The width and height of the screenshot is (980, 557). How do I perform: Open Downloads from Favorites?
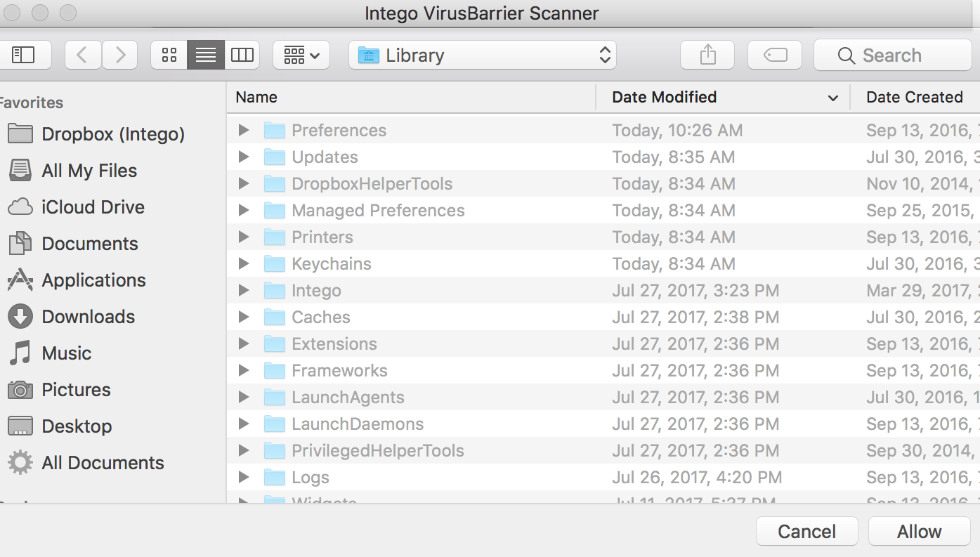71,317
